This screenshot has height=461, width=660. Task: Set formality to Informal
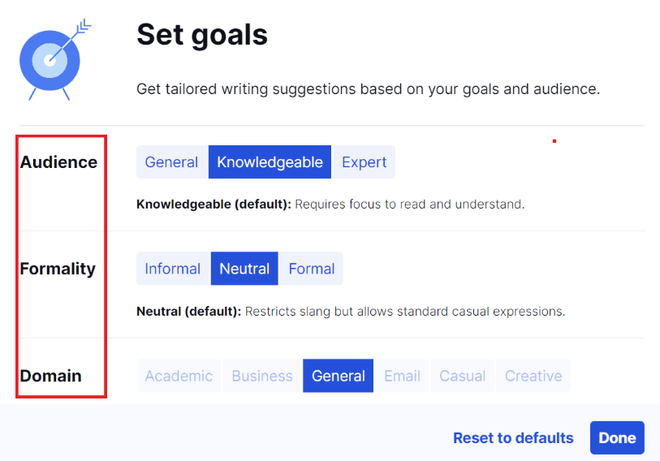click(x=173, y=268)
